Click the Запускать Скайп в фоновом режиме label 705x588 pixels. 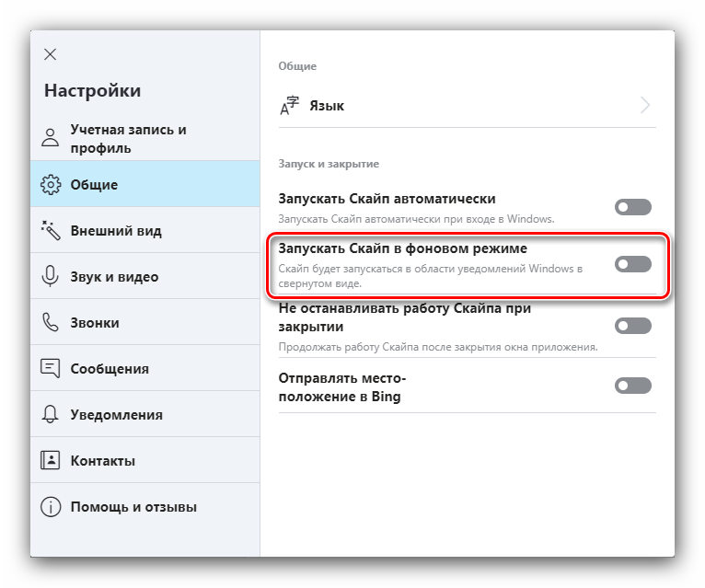(x=403, y=248)
